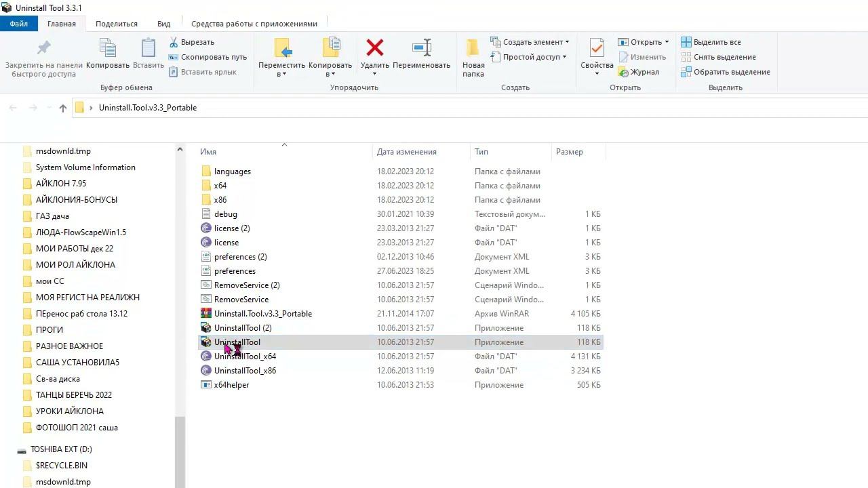Click the Cut scissors icon
The height and width of the screenshot is (488, 868).
coord(174,42)
